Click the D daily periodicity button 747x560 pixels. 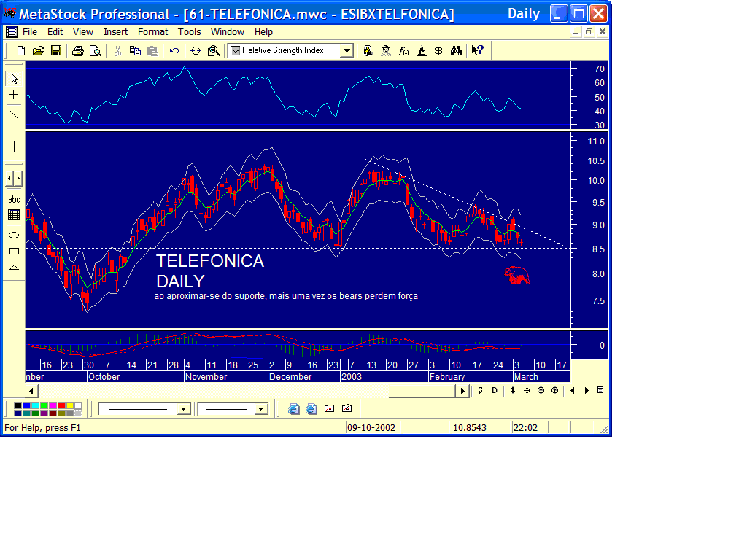(x=494, y=391)
